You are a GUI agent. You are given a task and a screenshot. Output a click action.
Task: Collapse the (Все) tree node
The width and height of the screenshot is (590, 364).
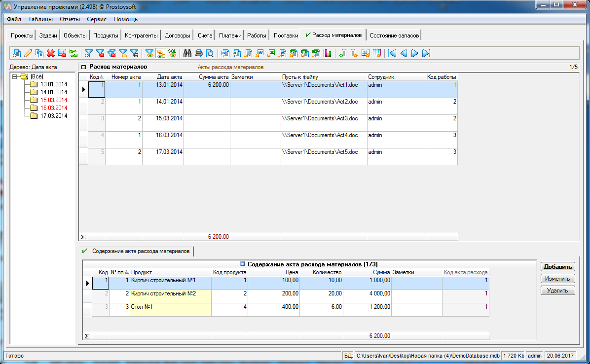point(15,76)
